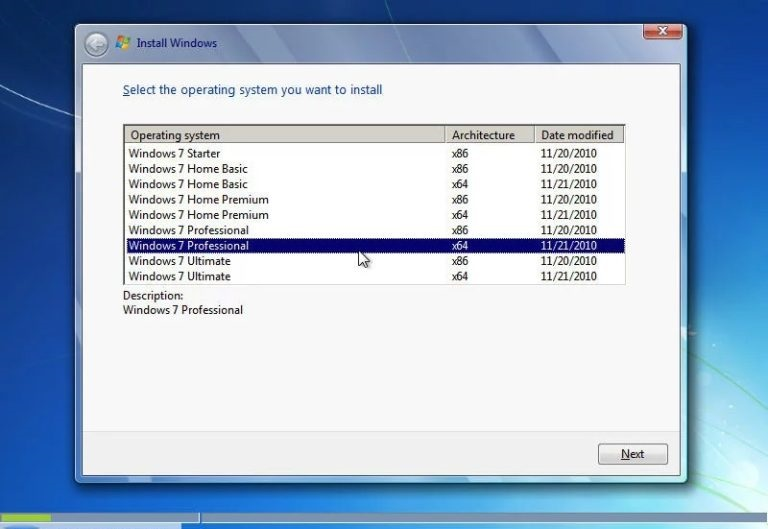Click the green install progress bar

point(25,518)
